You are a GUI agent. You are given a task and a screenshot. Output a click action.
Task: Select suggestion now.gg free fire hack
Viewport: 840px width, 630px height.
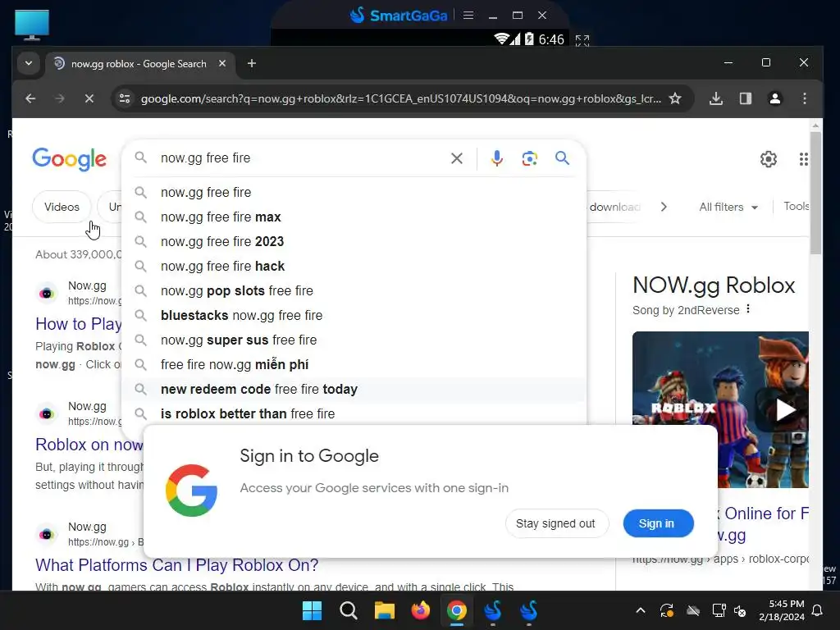pyautogui.click(x=354, y=267)
